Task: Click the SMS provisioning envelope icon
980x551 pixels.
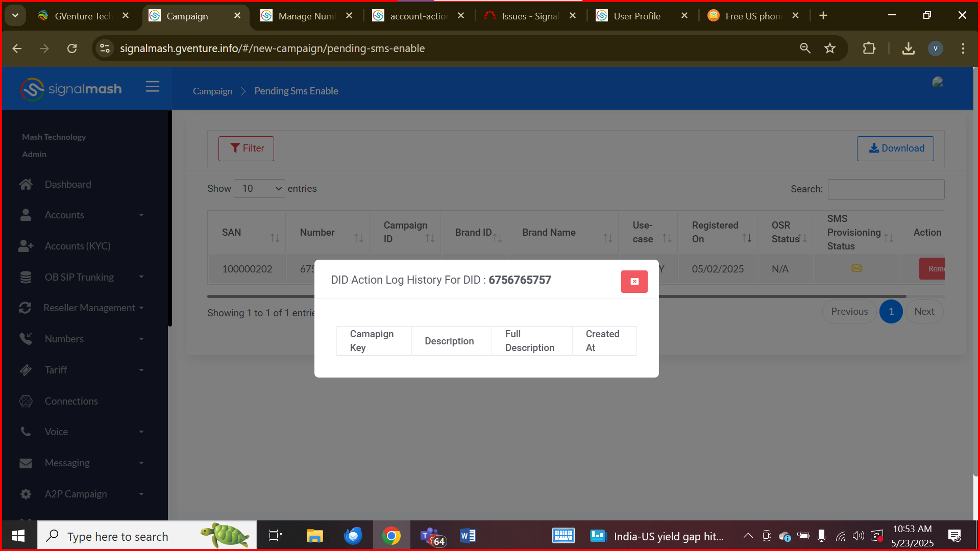Action: point(856,268)
